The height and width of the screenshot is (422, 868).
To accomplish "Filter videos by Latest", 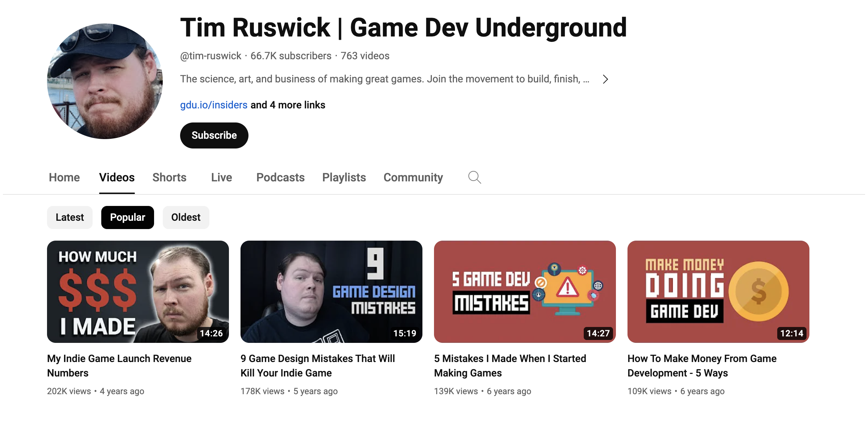I will tap(69, 217).
